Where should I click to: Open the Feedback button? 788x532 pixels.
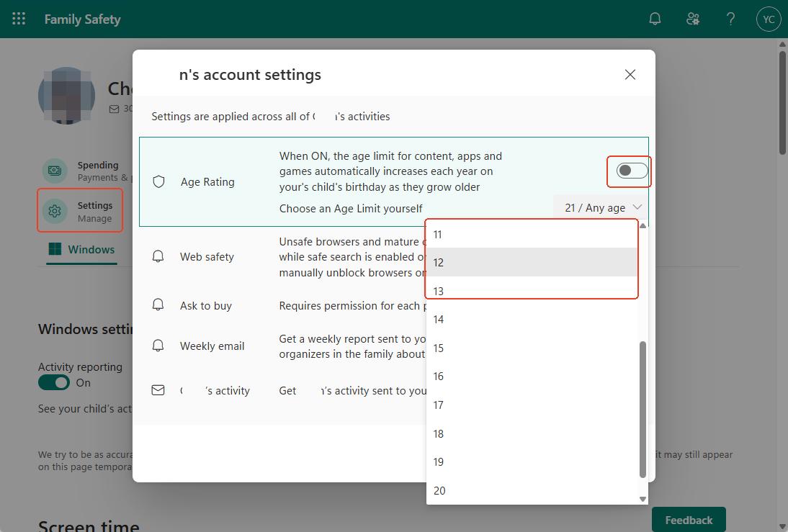[689, 520]
